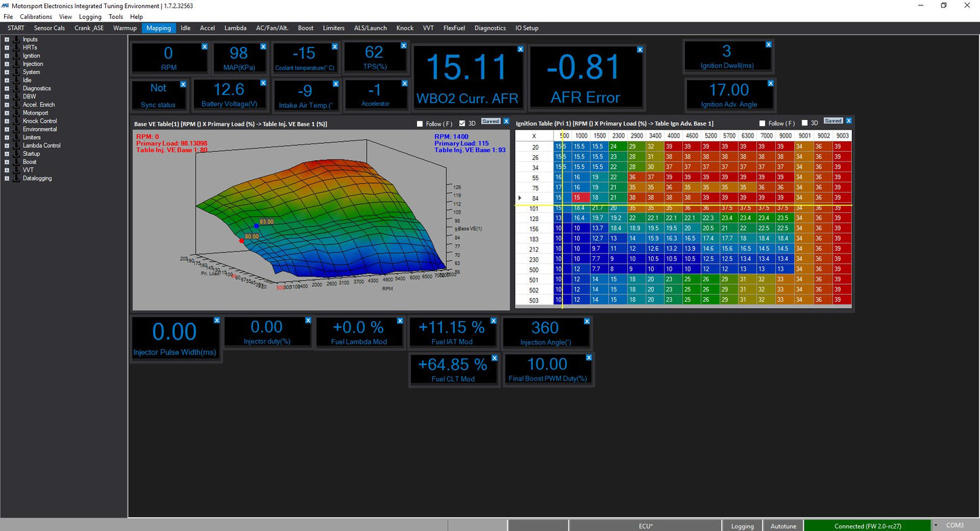Click the red 80.00 point on VE surface
Screen dimensions: 980x531
[241, 241]
